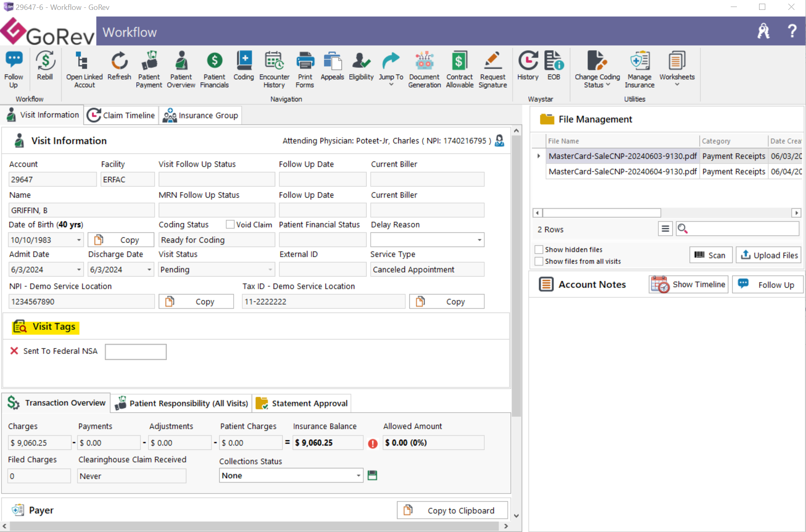Viewport: 806px width, 532px height.
Task: Click Upload Files button
Action: click(769, 255)
